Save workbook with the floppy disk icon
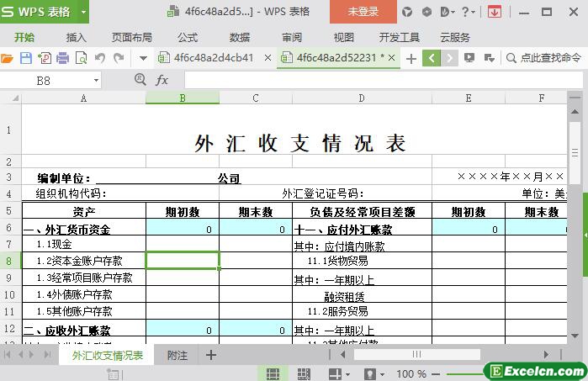588x381 pixels. click(25, 58)
